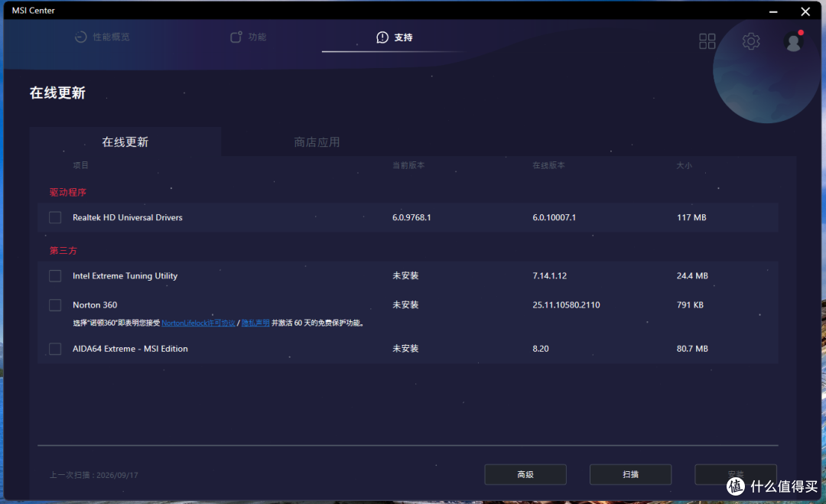
Task: Select the 支持 top tab
Action: pyautogui.click(x=395, y=37)
